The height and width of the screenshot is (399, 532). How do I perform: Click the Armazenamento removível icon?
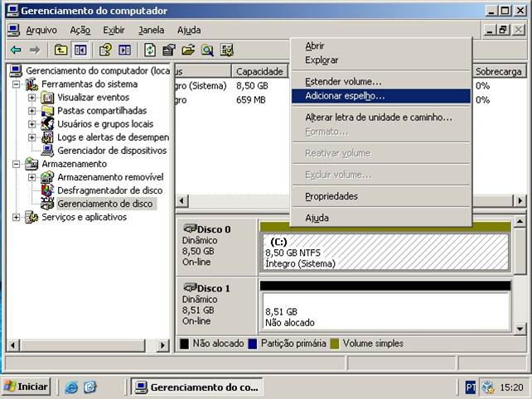coord(47,177)
